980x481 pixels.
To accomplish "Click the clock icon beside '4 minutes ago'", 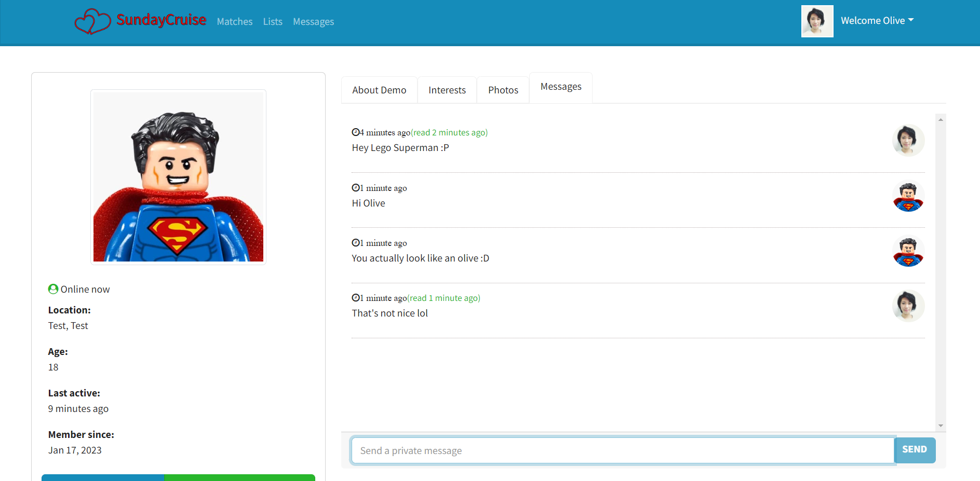I will point(356,132).
